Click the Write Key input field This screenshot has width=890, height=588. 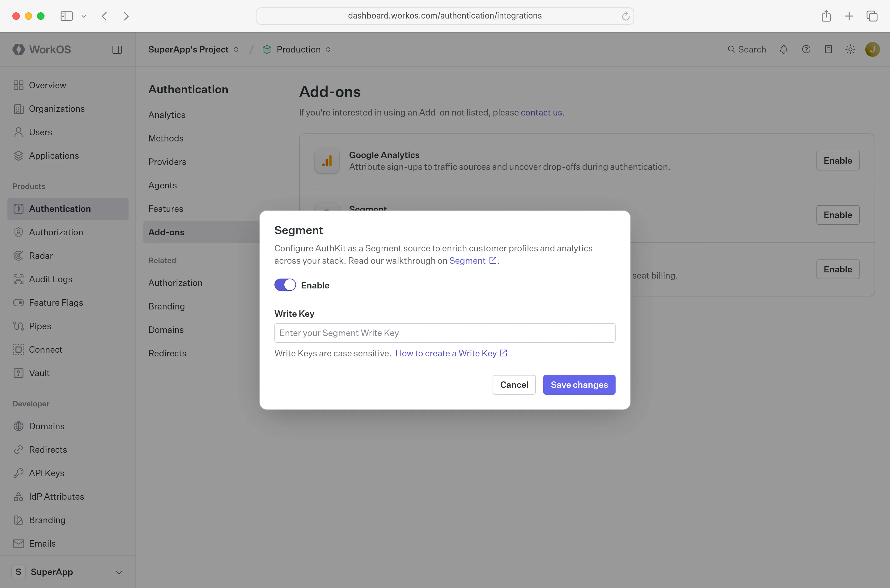point(445,333)
